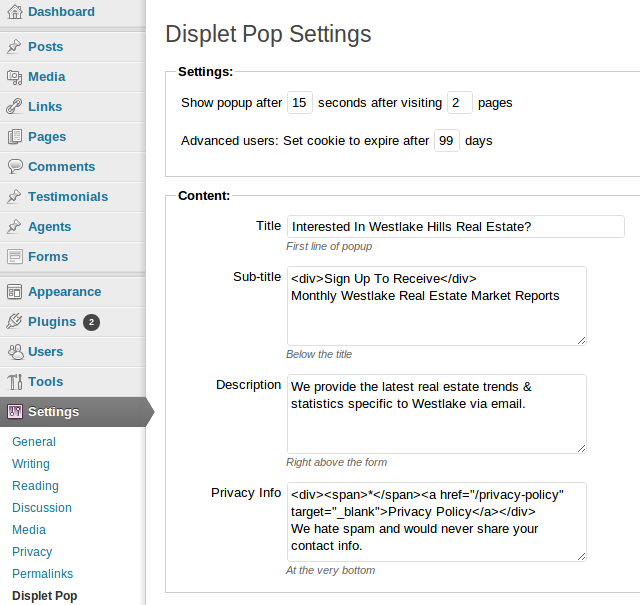Open Permalinks settings submenu link
The width and height of the screenshot is (640, 605).
tap(43, 574)
